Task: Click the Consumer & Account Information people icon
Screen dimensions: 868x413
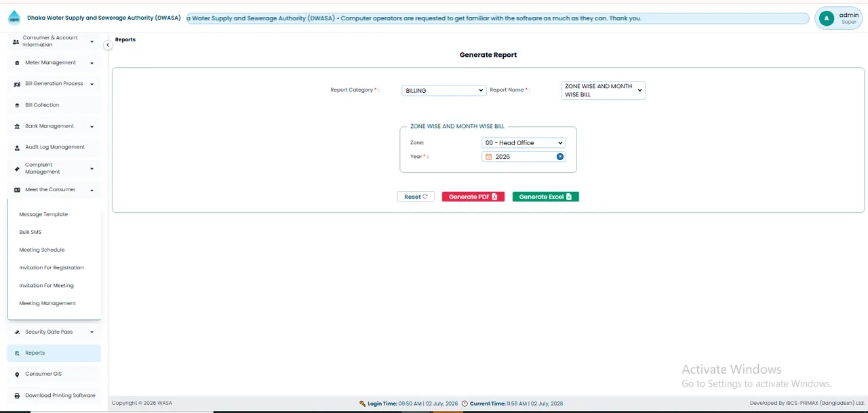Action: click(x=16, y=41)
